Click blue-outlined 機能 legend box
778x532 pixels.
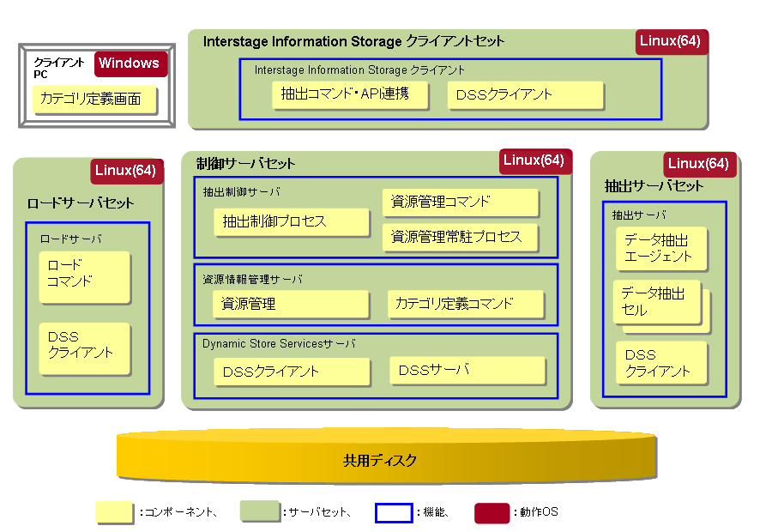tap(394, 513)
